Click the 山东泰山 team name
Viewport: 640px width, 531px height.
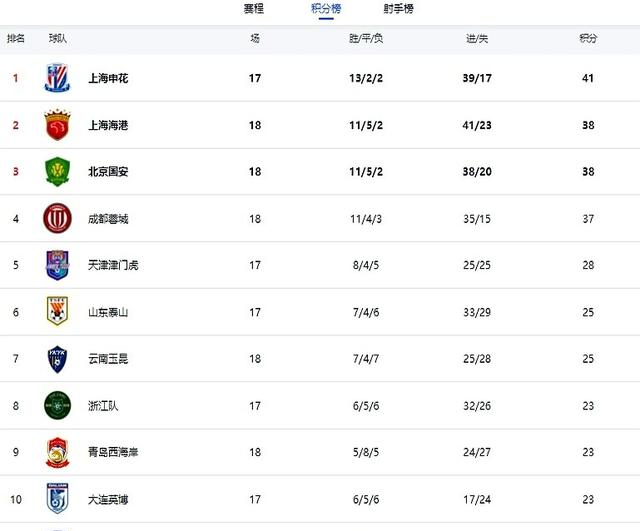click(x=108, y=312)
